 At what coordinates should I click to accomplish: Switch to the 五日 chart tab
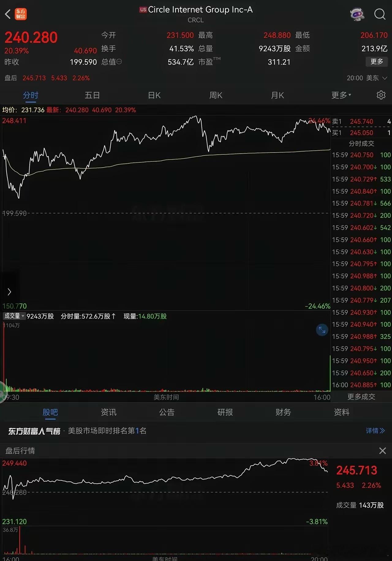click(x=92, y=95)
